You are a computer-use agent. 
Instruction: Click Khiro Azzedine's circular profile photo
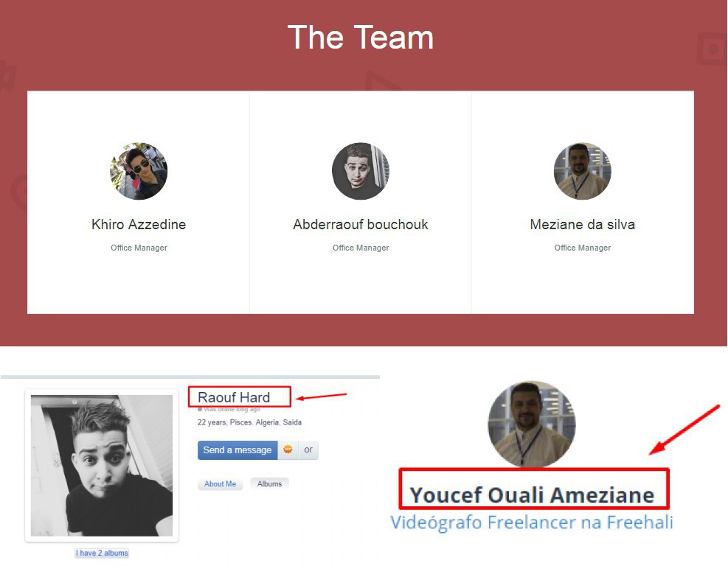pos(139,171)
